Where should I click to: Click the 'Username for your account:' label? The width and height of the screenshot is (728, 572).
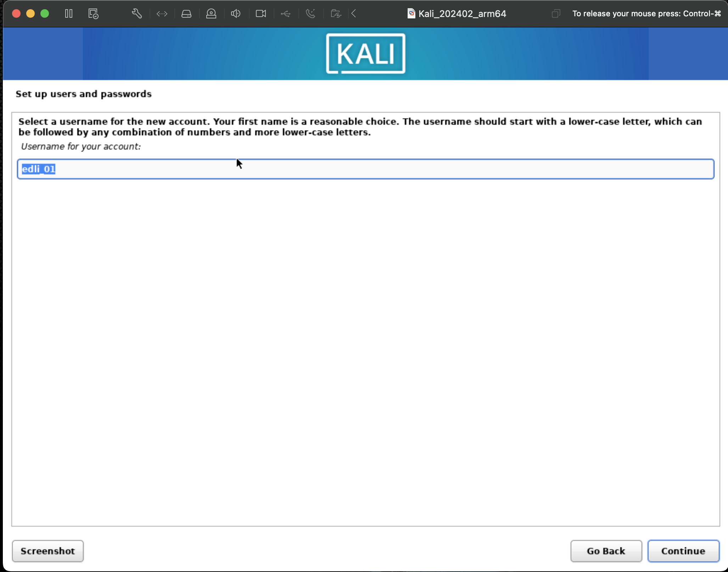click(81, 147)
